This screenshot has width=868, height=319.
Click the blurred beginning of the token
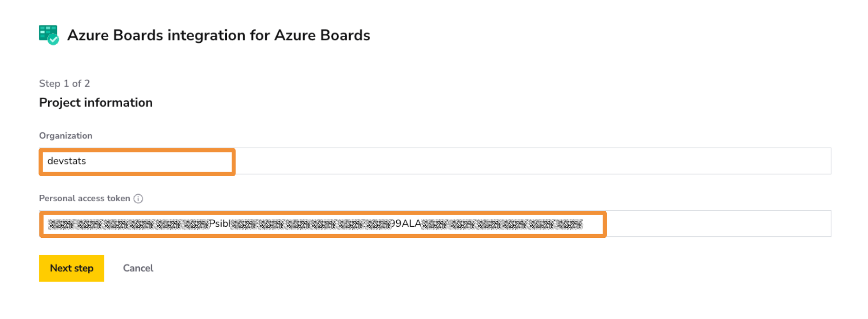(x=128, y=224)
